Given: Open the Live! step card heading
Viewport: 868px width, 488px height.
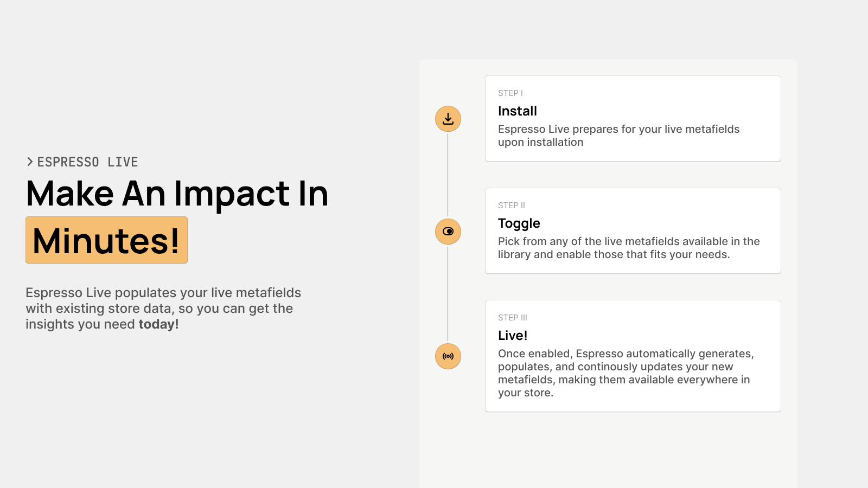Looking at the screenshot, I should [513, 336].
